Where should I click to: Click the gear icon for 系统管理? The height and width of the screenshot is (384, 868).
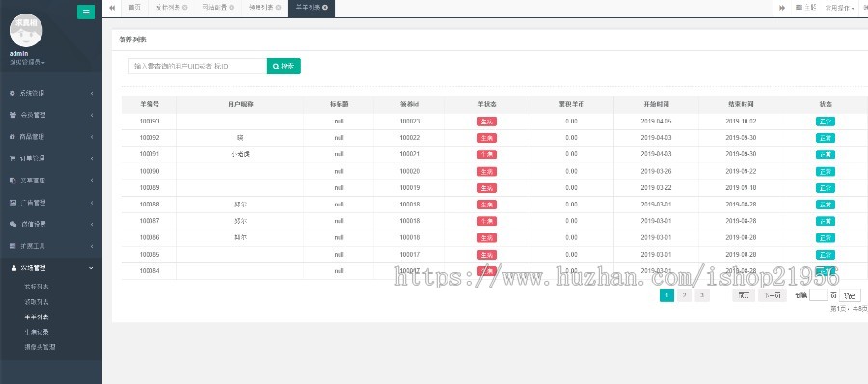tap(13, 93)
